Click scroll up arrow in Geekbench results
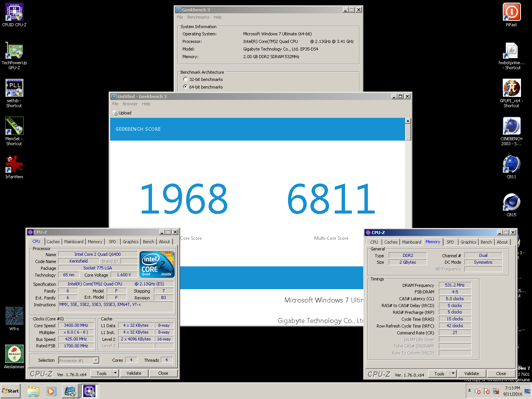This screenshot has height=399, width=532. coord(408,121)
